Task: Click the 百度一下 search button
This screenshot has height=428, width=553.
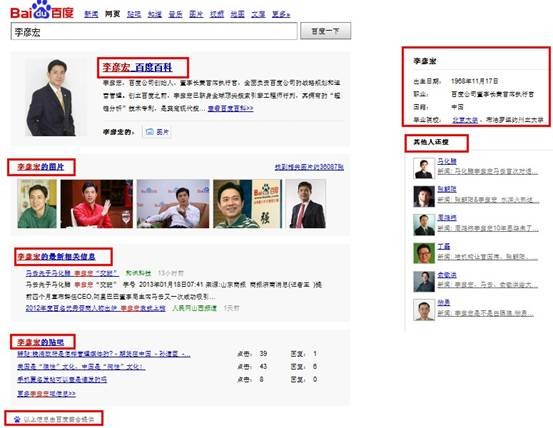Action: (x=326, y=31)
